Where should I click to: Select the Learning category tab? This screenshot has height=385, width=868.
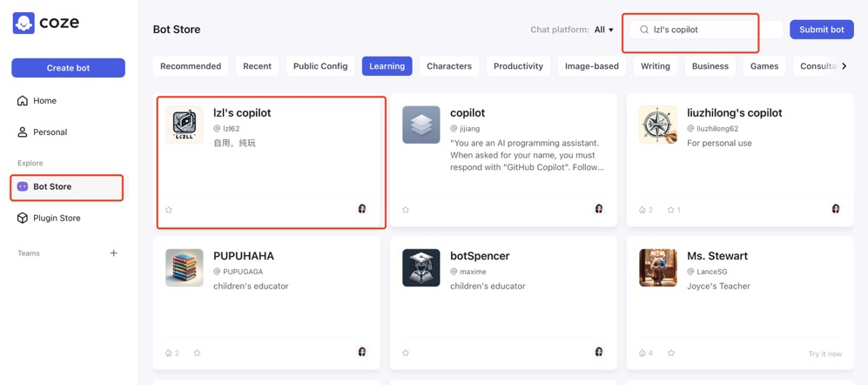click(x=387, y=66)
